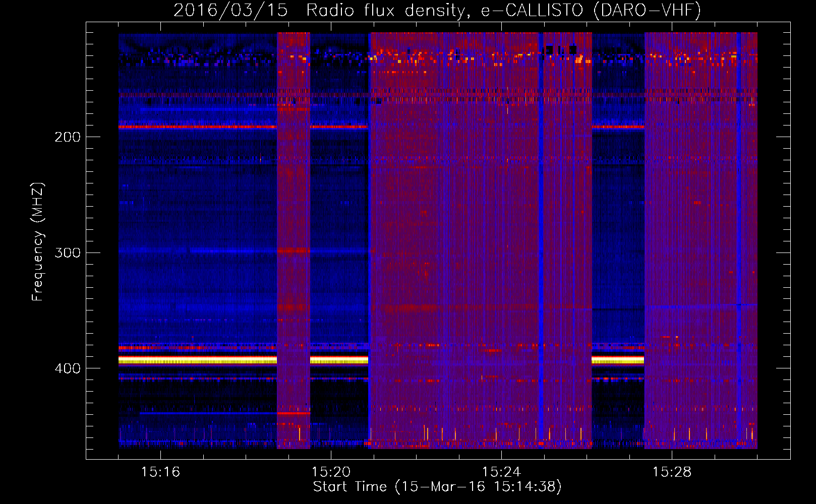Click the '400' frequency tick label
Image resolution: width=816 pixels, height=504 pixels.
coord(67,368)
